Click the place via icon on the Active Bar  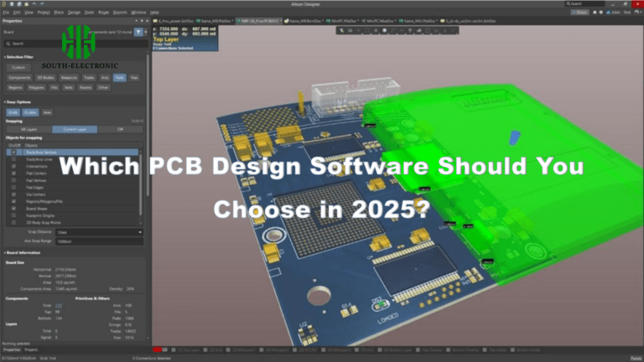[410, 30]
